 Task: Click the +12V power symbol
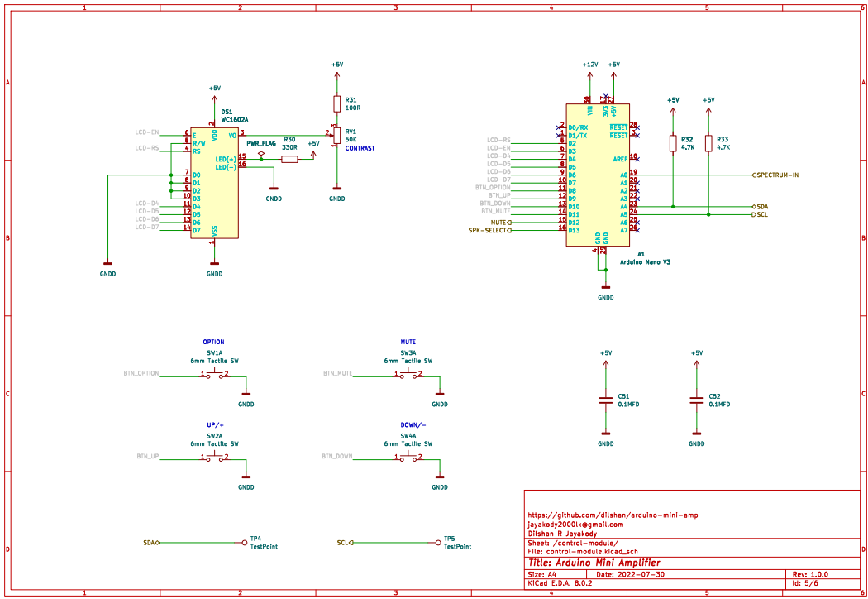(589, 65)
